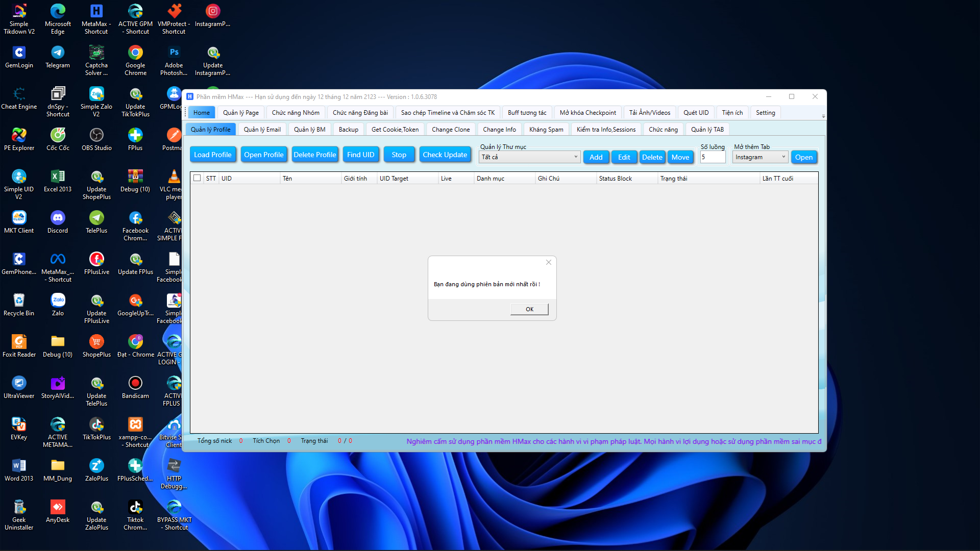Screen dimensions: 980x551
Task: Open the Adobe Photoshop desktop icon
Action: coord(174,60)
